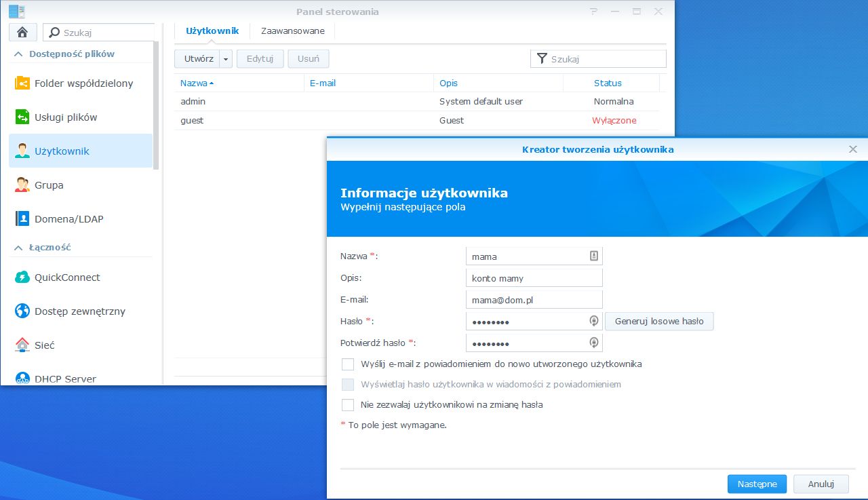This screenshot has width=868, height=500.
Task: Select the admin user row
Action: click(416, 102)
